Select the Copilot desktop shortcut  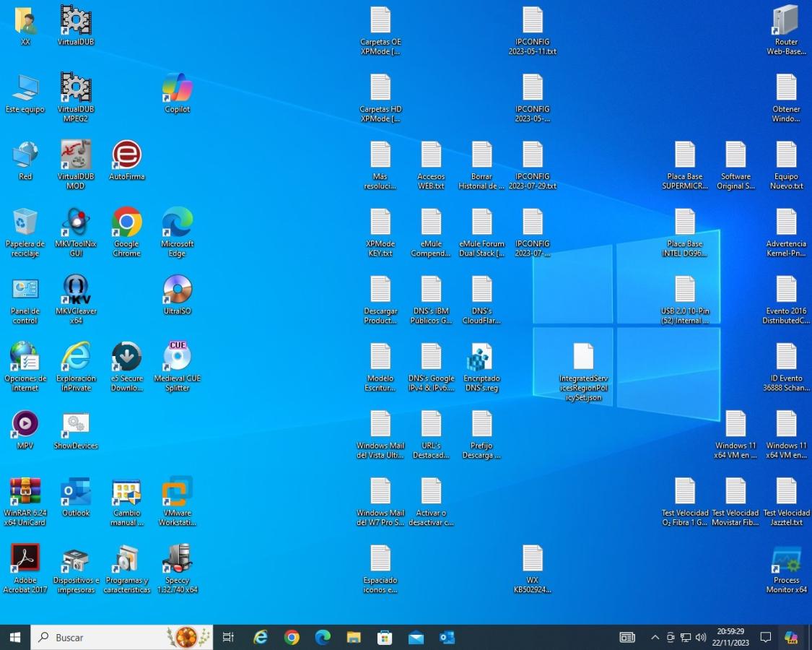click(x=177, y=88)
